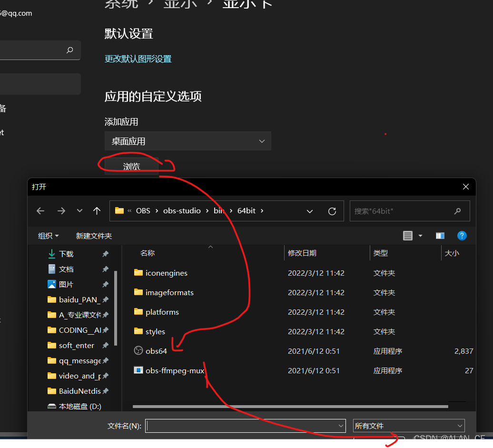Open the styles folder
Image resolution: width=493 pixels, height=448 pixels.
pos(155,331)
